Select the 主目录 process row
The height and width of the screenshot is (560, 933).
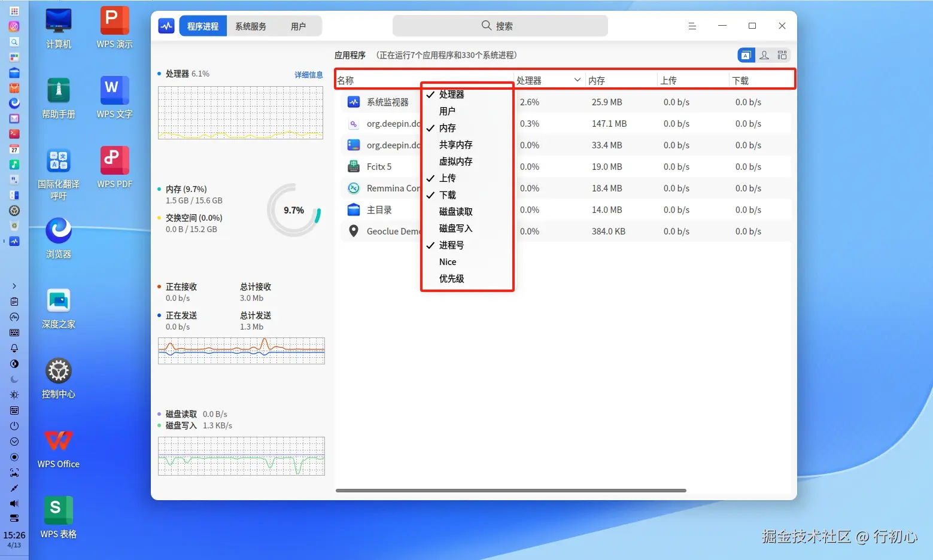566,210
